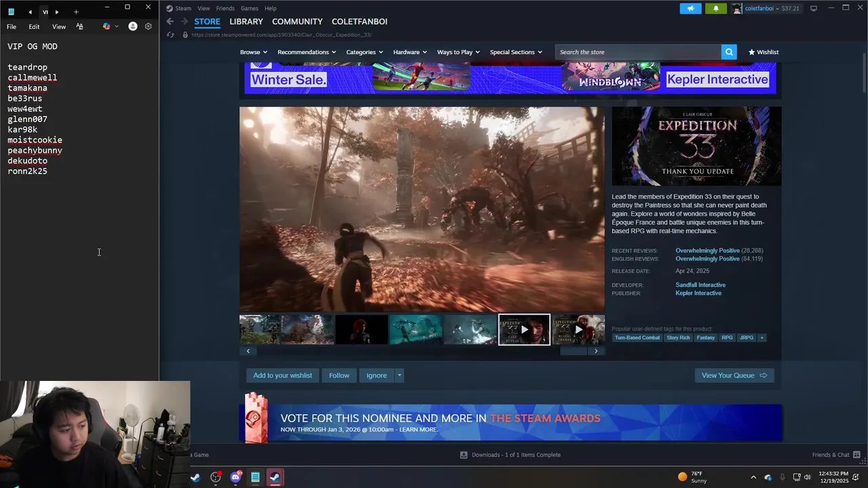
Task: Reload the Steam store page
Action: (170, 35)
